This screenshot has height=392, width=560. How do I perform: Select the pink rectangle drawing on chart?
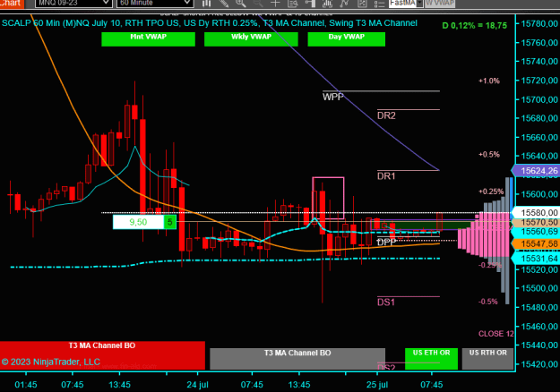tap(328, 198)
